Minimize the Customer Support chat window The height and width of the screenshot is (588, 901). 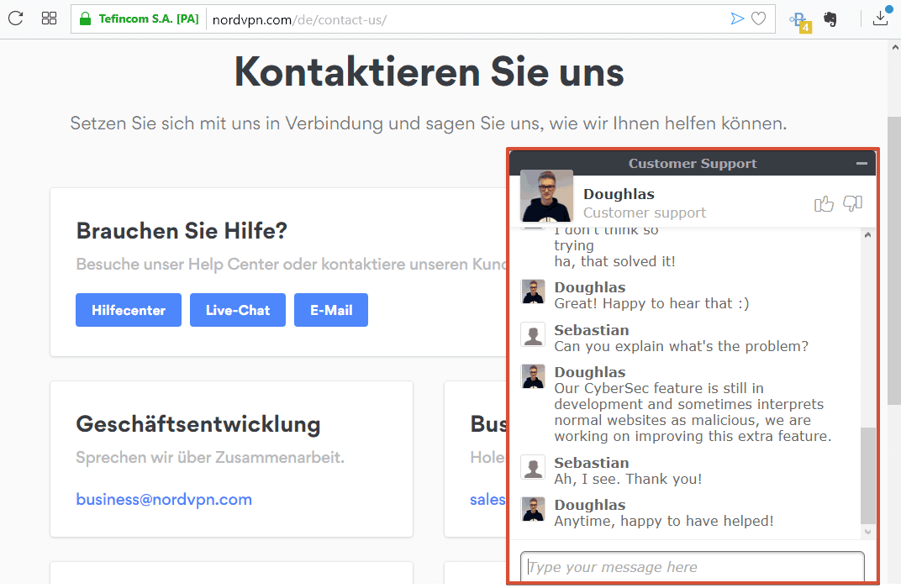pyautogui.click(x=861, y=164)
